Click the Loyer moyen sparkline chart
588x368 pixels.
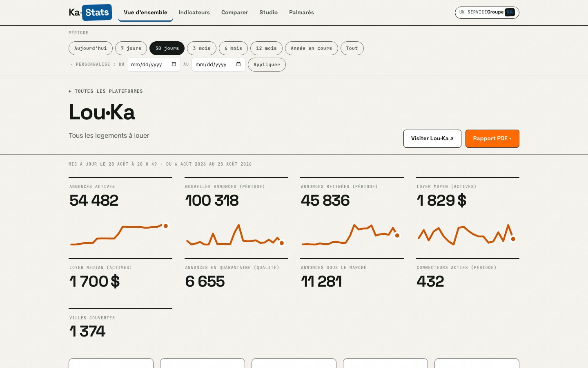pyautogui.click(x=467, y=235)
